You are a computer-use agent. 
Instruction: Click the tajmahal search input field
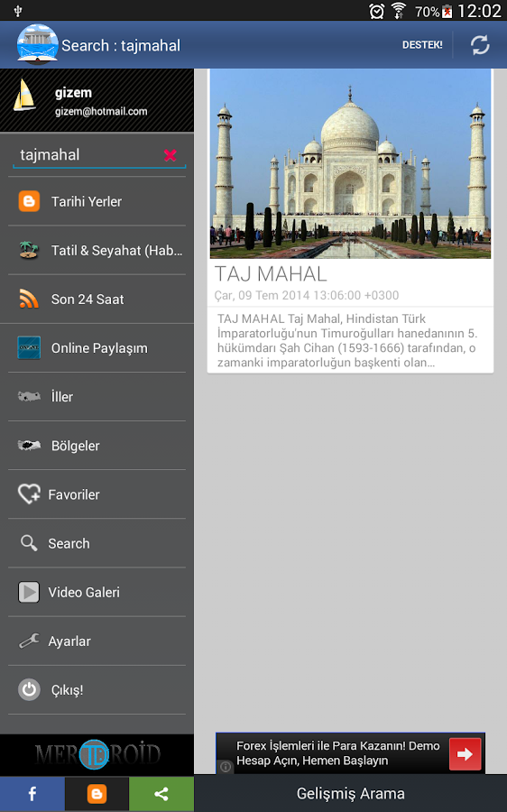pyautogui.click(x=88, y=155)
